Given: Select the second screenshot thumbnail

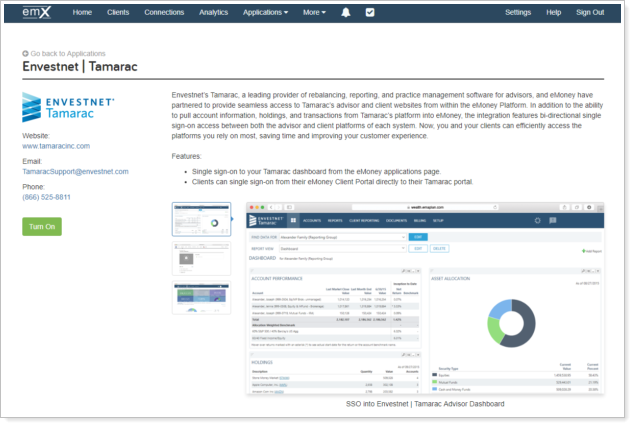Looking at the screenshot, I should [x=202, y=260].
